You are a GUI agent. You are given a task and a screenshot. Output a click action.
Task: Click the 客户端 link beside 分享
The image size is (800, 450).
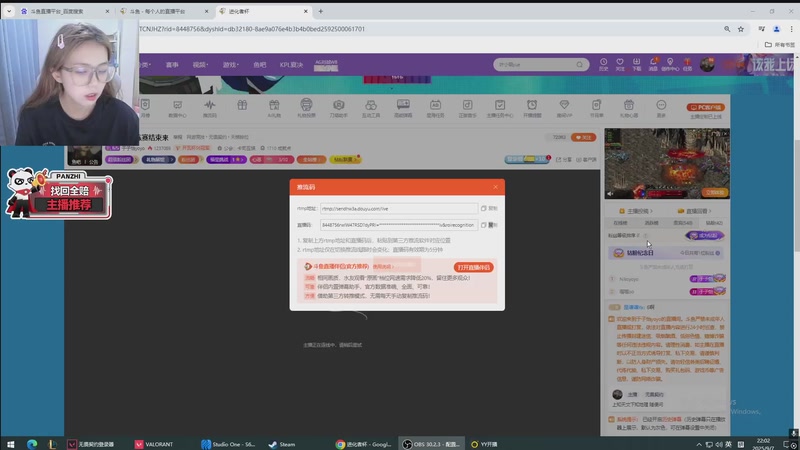click(x=587, y=160)
